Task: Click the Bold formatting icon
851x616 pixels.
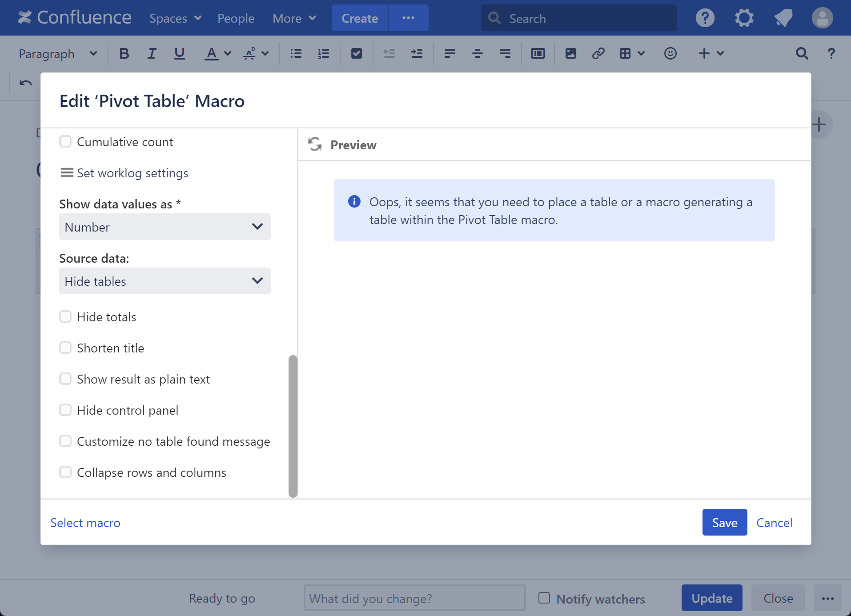Action: pyautogui.click(x=124, y=54)
